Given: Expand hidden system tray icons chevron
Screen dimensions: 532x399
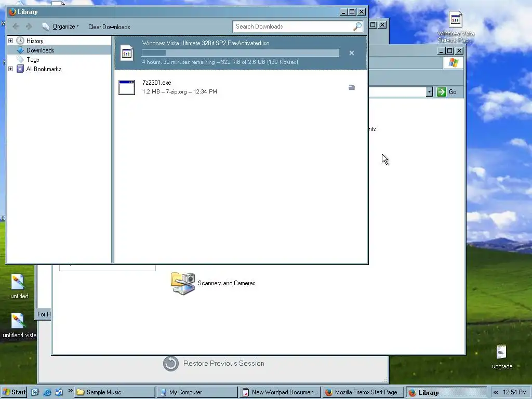Looking at the screenshot, I should (496, 393).
